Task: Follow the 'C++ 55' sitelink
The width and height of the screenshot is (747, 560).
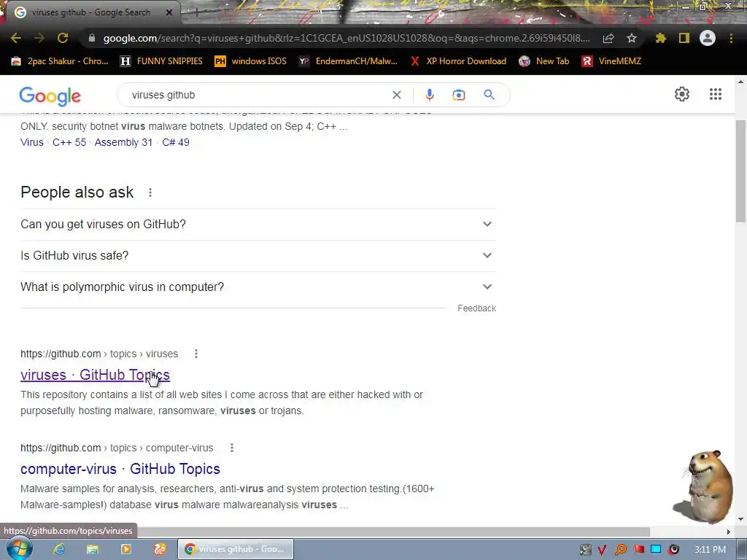Action: point(69,142)
